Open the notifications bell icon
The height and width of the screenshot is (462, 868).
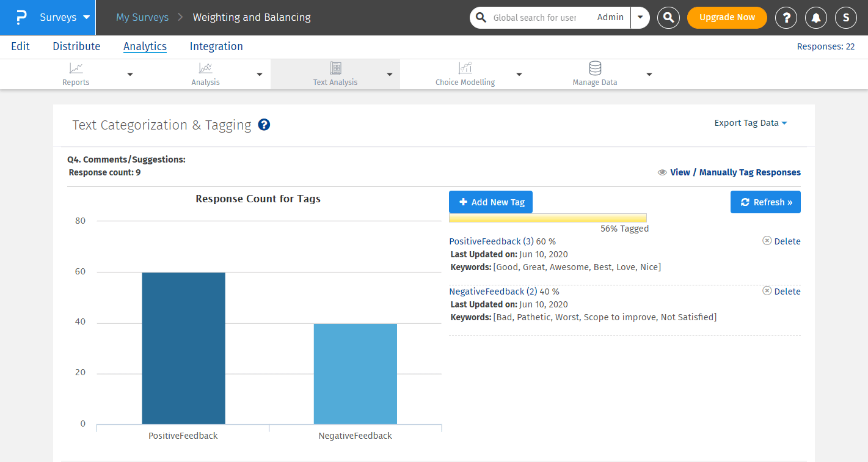[816, 18]
